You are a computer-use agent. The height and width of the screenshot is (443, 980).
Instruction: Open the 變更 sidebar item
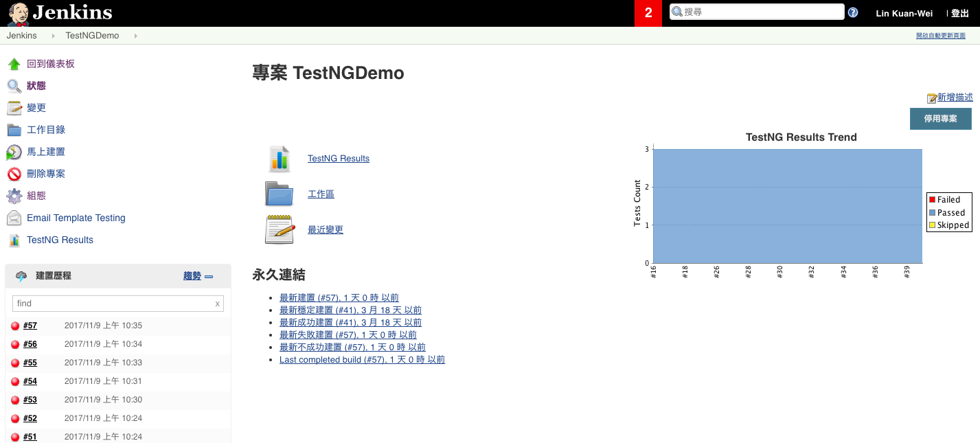(36, 108)
